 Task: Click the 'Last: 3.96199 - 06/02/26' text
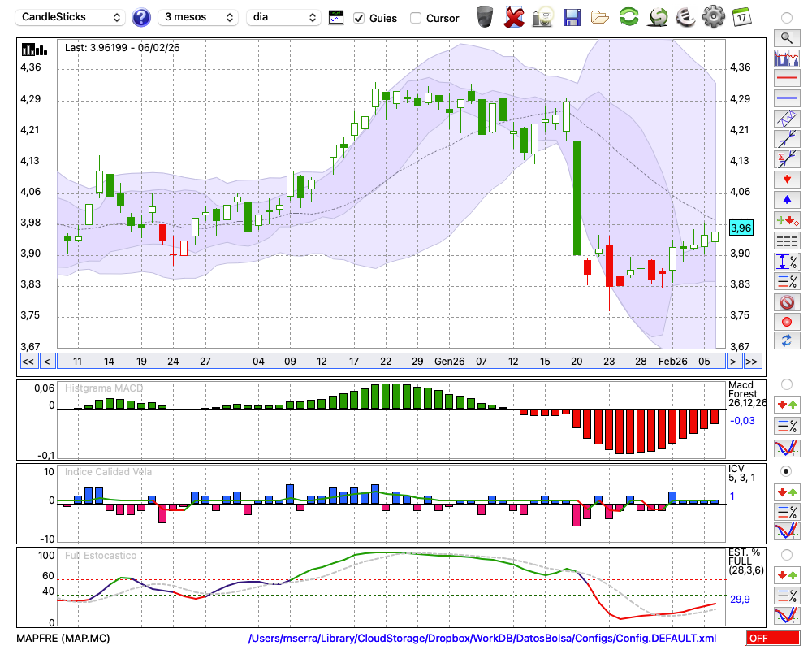(123, 48)
